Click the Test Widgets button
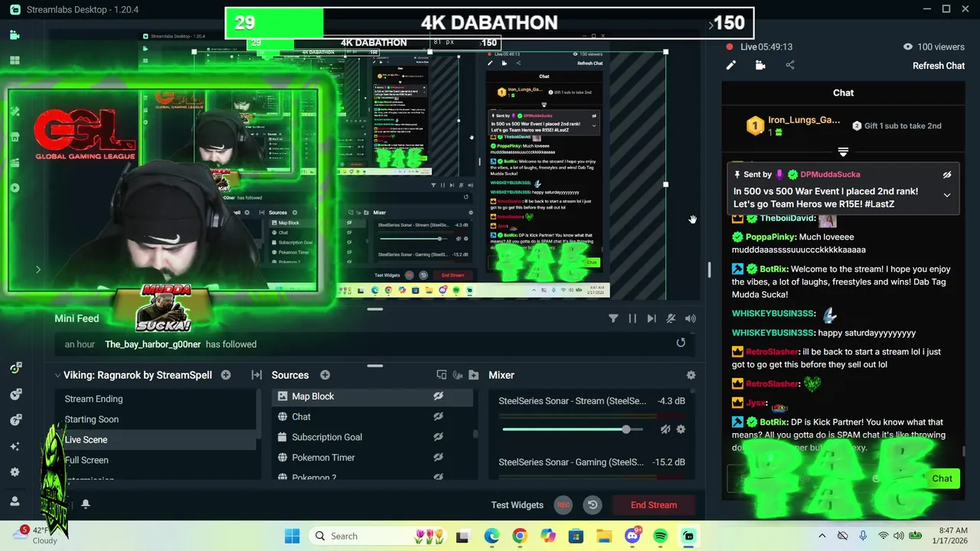Screen dimensions: 980x551 coord(517,505)
